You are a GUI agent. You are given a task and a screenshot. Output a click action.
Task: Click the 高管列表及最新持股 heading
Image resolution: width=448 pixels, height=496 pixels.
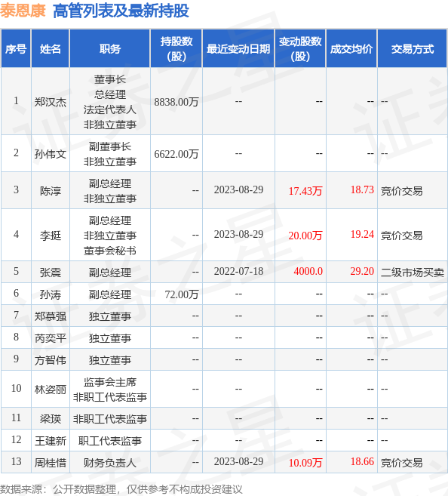pos(121,11)
